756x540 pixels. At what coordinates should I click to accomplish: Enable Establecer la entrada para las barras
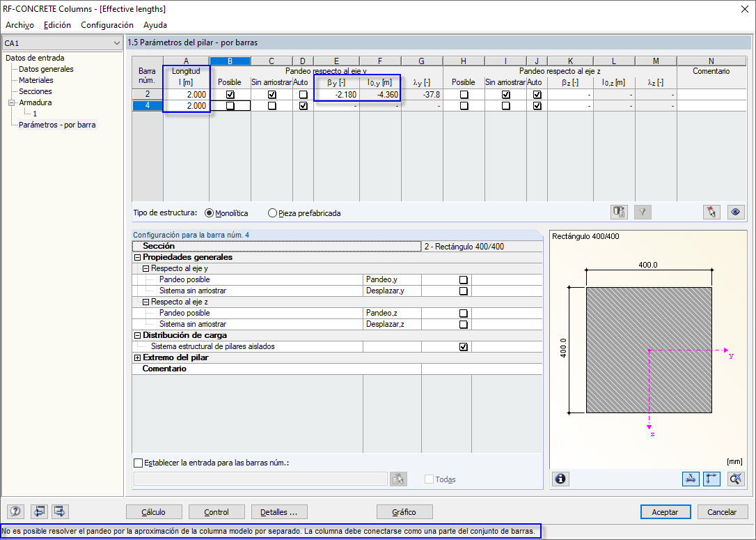[138, 463]
